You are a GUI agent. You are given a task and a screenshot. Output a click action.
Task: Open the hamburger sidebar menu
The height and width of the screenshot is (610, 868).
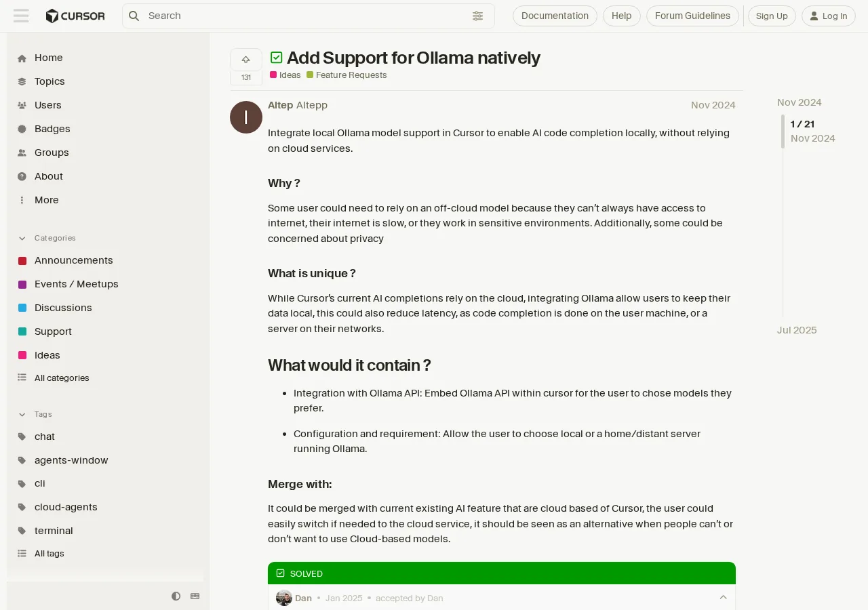(x=21, y=16)
